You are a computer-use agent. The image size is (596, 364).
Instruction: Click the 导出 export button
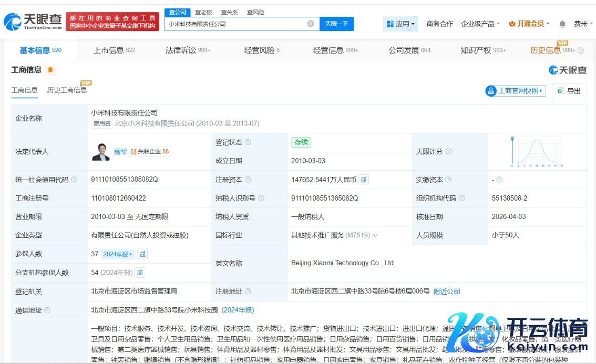point(569,91)
